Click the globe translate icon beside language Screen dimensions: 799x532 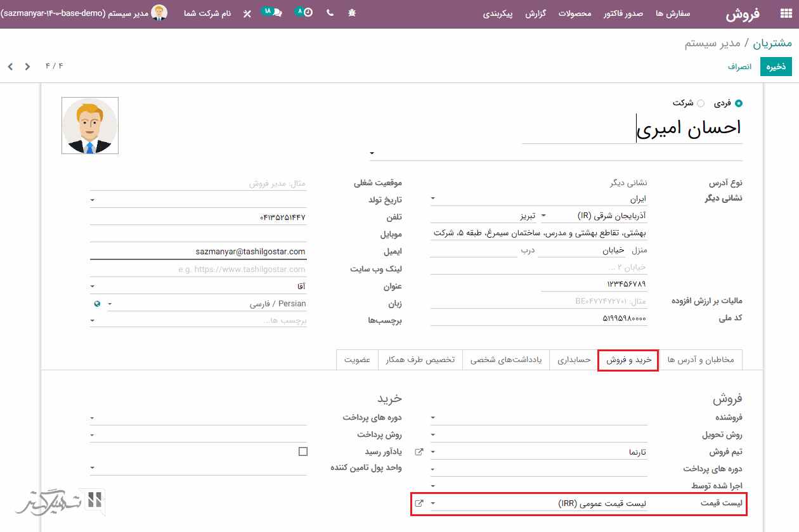pyautogui.click(x=96, y=304)
